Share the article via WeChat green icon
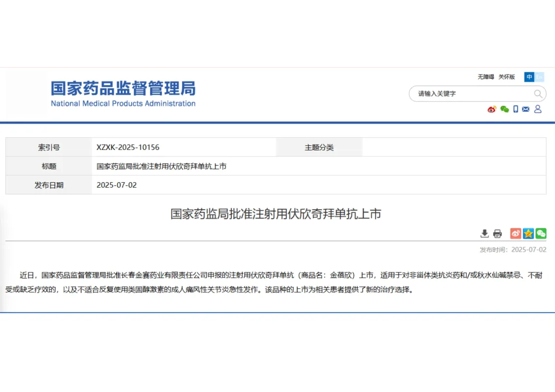The image size is (555, 392). tap(541, 234)
